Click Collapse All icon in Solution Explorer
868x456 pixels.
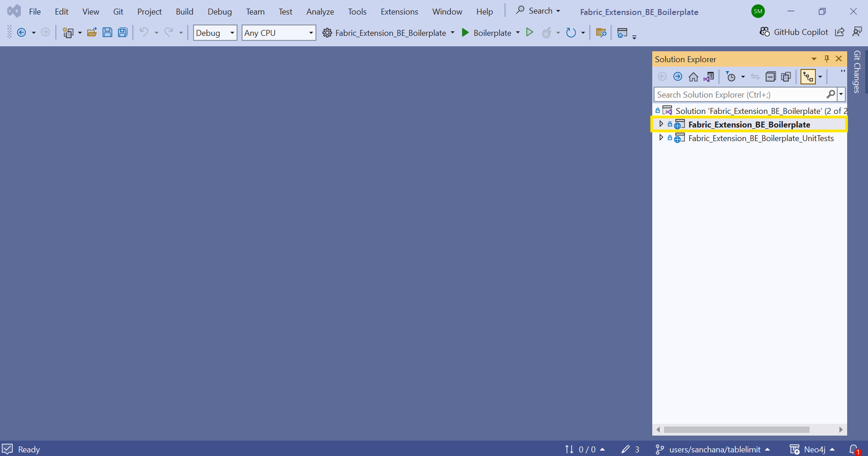pyautogui.click(x=771, y=77)
